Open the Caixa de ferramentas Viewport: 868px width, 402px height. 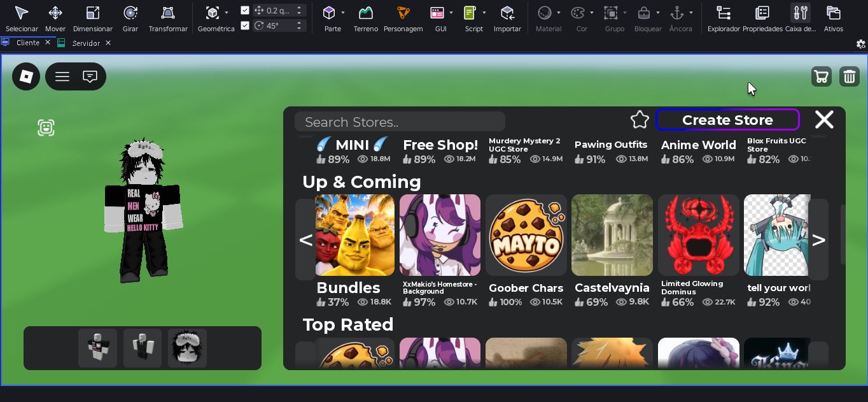coord(801,13)
